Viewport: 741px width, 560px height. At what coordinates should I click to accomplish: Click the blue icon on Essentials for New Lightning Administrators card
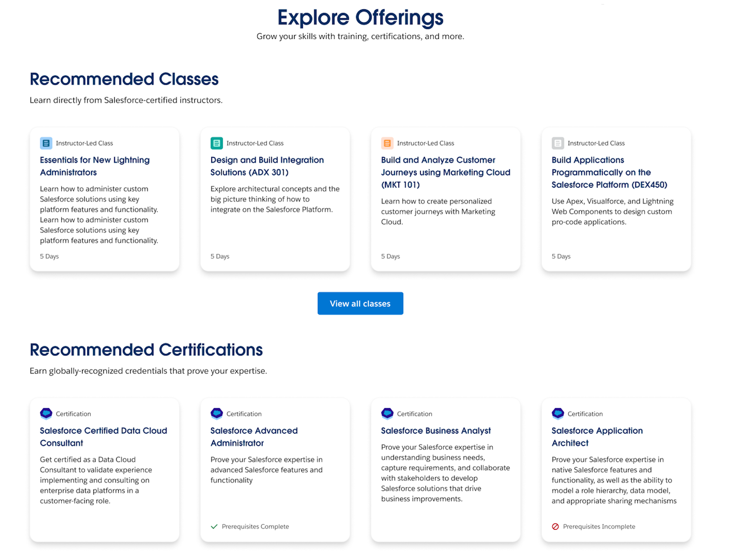tap(46, 143)
